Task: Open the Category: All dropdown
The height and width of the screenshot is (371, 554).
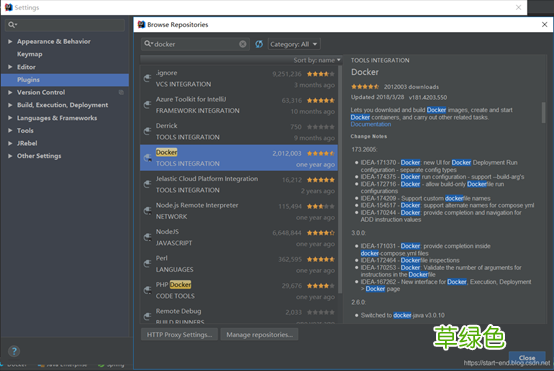Action: (x=294, y=44)
